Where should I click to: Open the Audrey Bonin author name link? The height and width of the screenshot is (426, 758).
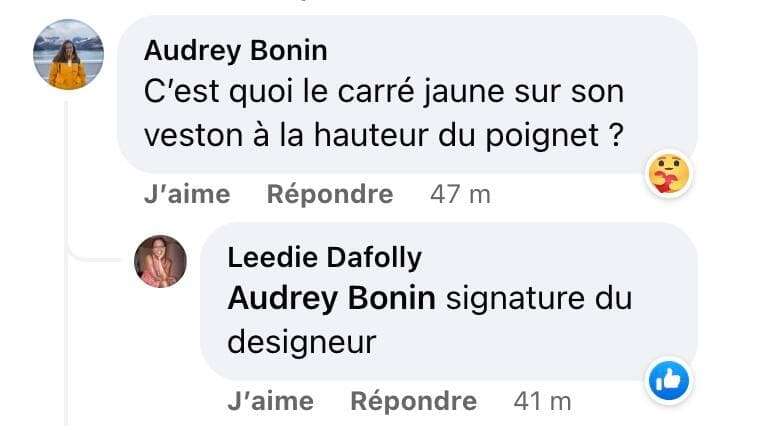point(236,50)
